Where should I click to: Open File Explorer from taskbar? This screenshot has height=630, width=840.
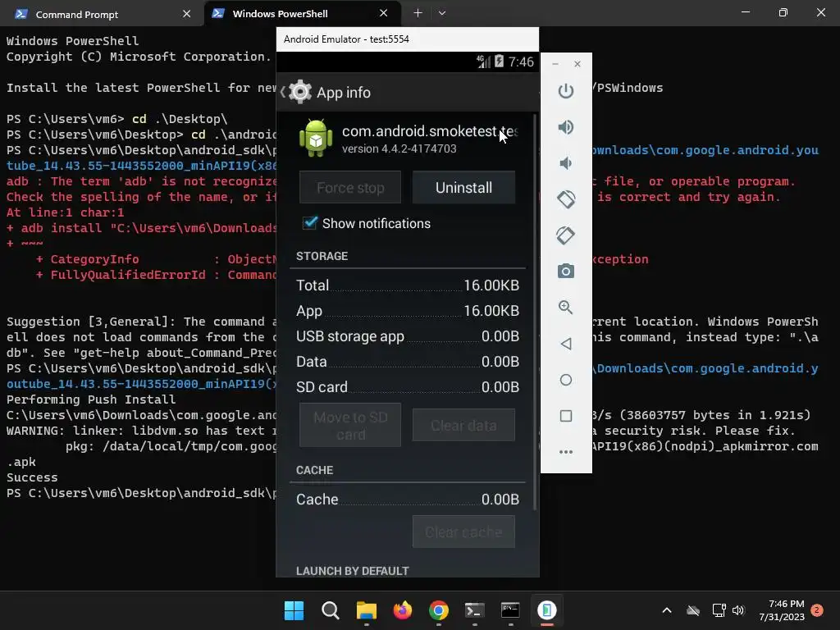click(x=367, y=610)
